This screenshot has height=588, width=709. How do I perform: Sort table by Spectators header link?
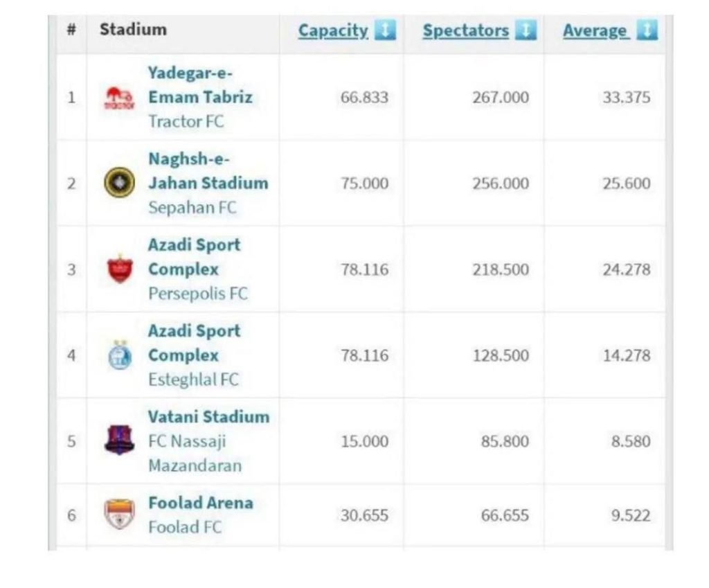click(465, 30)
